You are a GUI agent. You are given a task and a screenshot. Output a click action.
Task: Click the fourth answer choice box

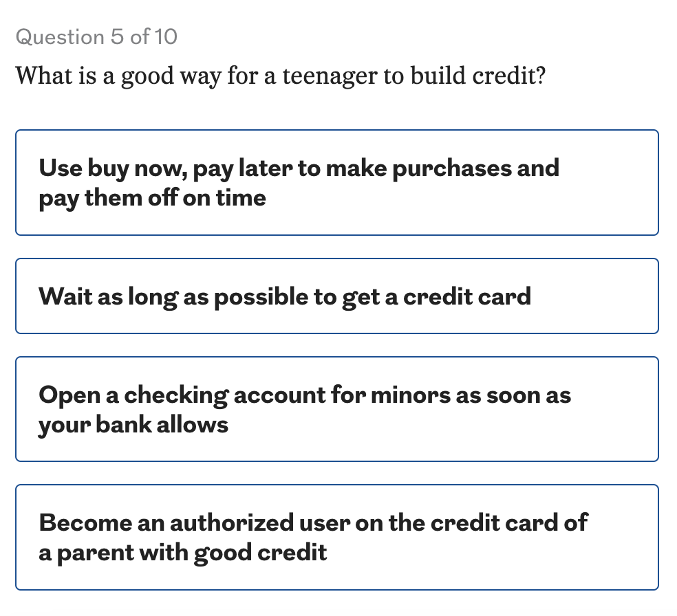coord(336,537)
